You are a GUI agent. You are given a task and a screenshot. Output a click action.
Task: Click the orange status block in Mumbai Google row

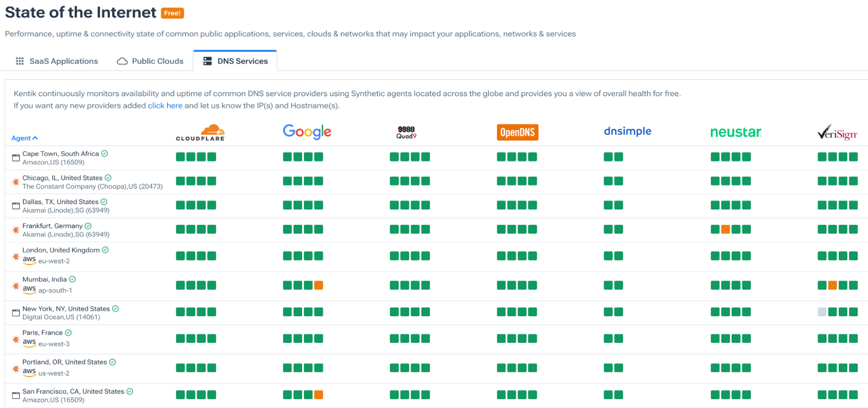pyautogui.click(x=319, y=285)
